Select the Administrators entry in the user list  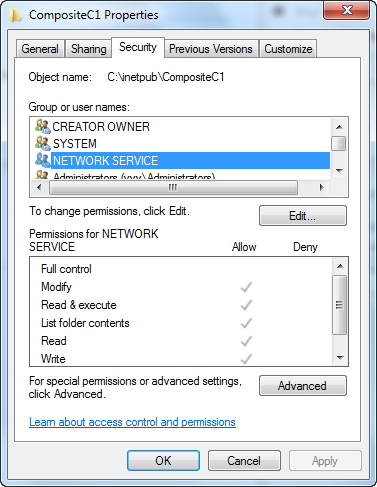(x=134, y=176)
